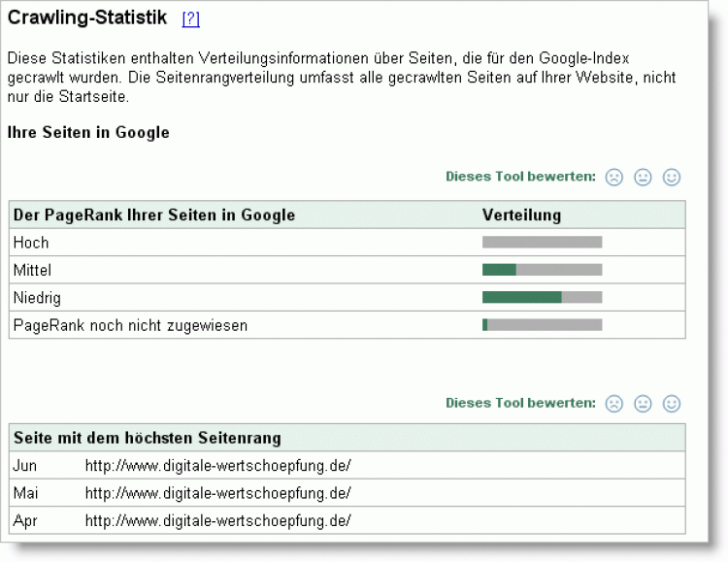Viewport: 728px width, 562px height.
Task: Click the sad face above the PageRank table
Action: (x=614, y=178)
